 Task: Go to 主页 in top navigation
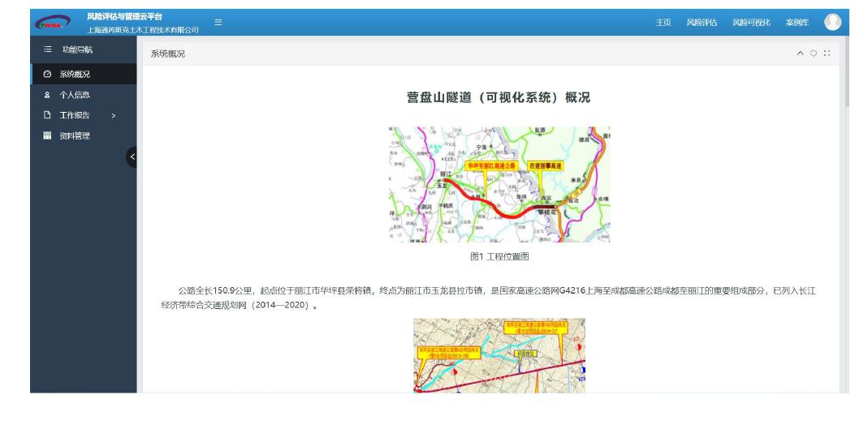(663, 23)
